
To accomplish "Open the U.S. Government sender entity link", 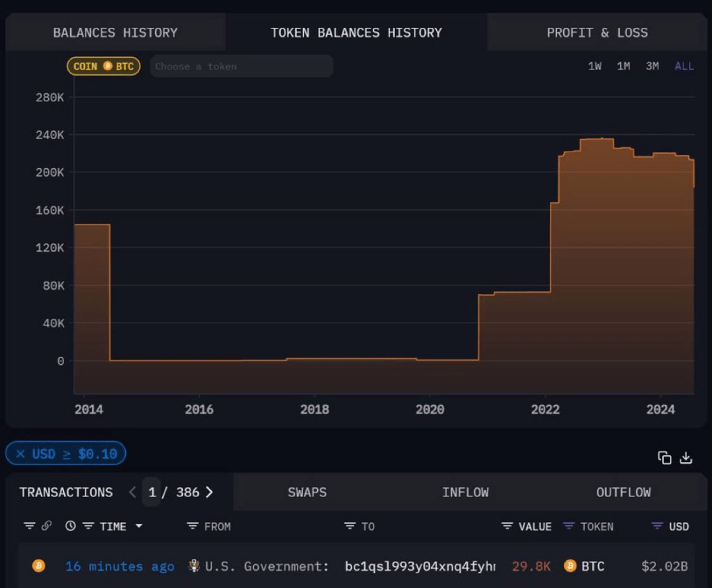I will (266, 566).
